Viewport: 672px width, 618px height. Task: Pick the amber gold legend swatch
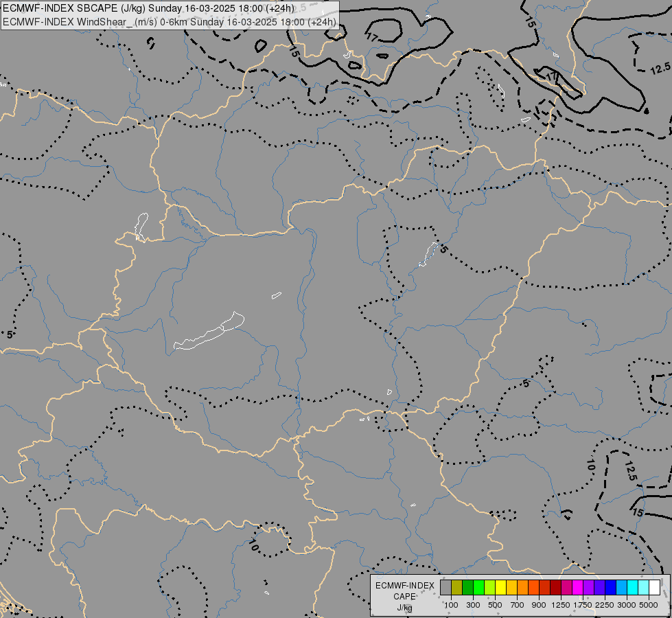512,587
